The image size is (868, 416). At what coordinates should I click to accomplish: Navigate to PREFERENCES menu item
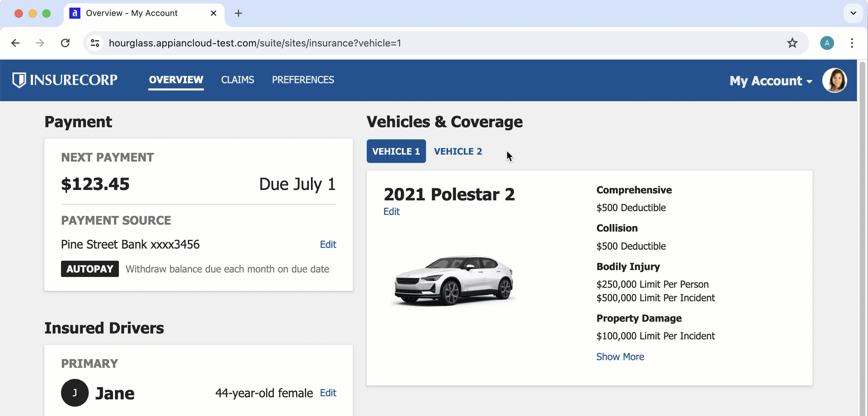303,80
